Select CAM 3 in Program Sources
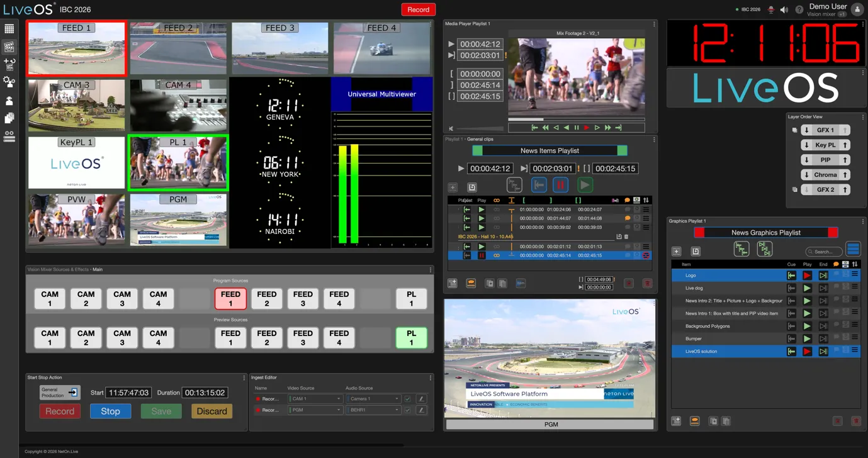868x458 pixels. click(x=122, y=299)
